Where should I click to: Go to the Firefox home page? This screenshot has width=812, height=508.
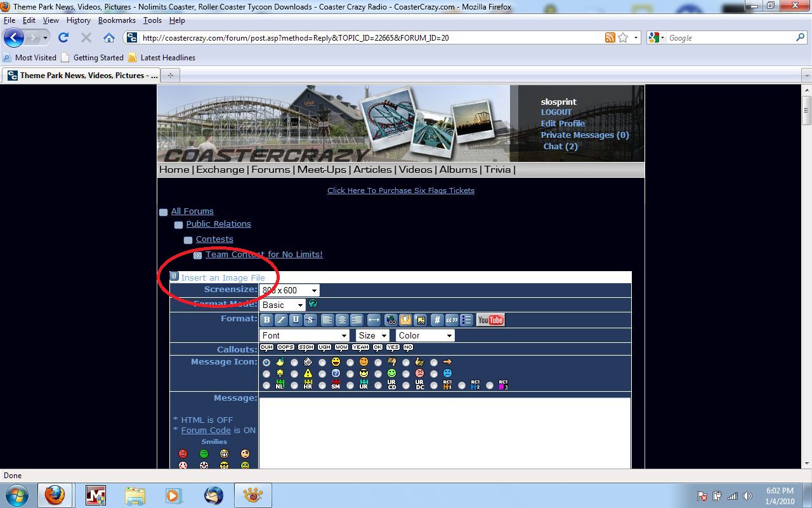click(x=109, y=38)
